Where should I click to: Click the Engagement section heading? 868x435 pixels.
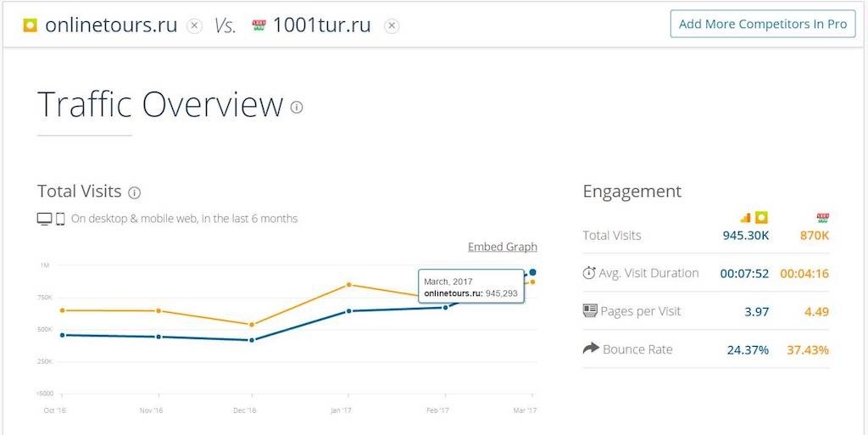coord(632,192)
